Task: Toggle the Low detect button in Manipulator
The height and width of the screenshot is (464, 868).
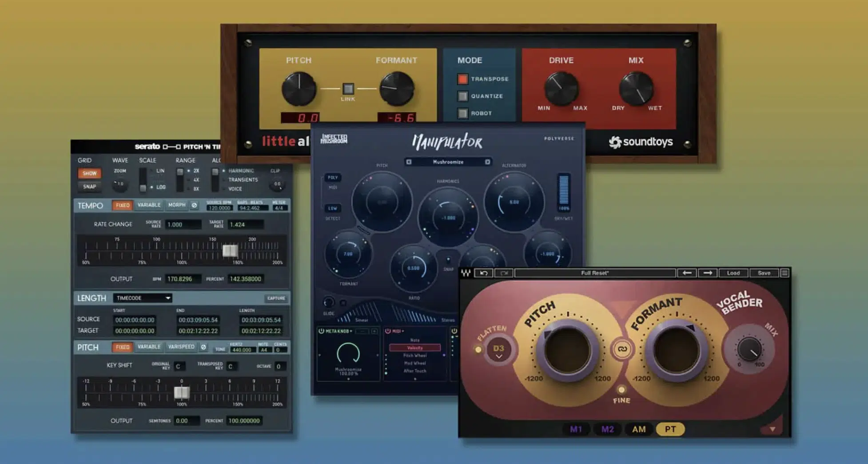Action: tap(332, 208)
